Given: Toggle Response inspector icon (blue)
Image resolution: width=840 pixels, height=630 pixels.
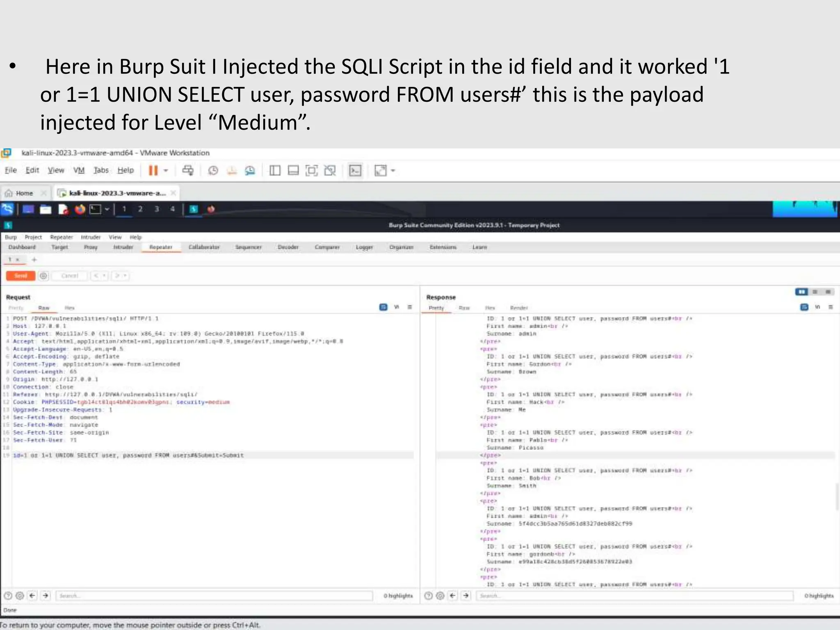Looking at the screenshot, I should click(x=804, y=307).
